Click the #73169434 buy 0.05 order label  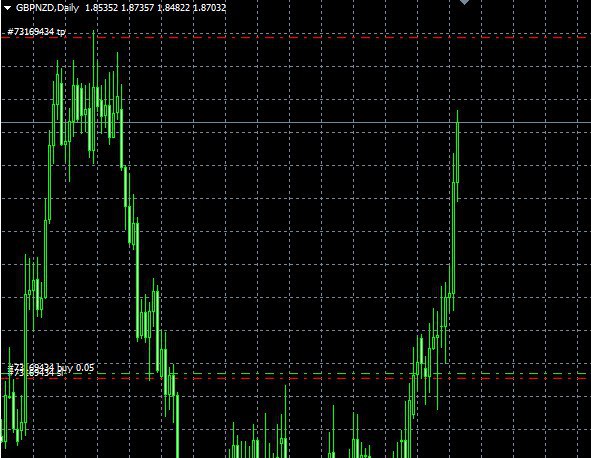click(x=51, y=367)
